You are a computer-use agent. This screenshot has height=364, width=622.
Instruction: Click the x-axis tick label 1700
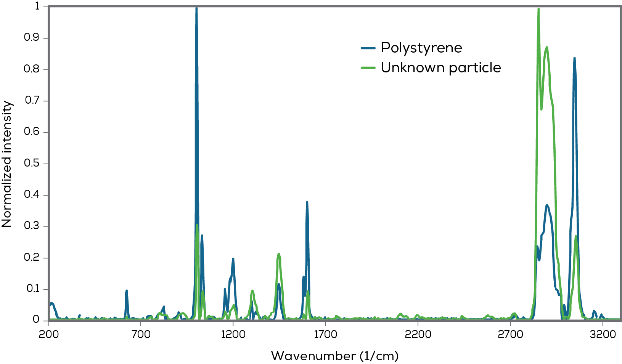[325, 335]
